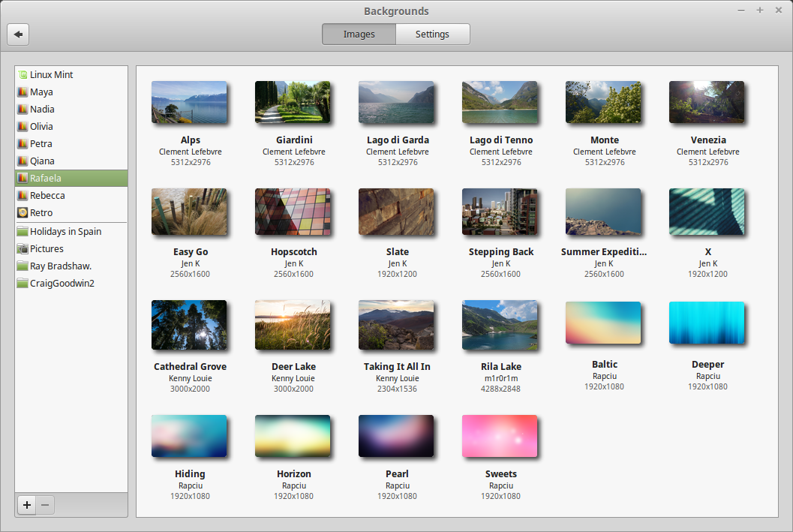Switch to the Images tab
The image size is (793, 532).
(x=359, y=35)
